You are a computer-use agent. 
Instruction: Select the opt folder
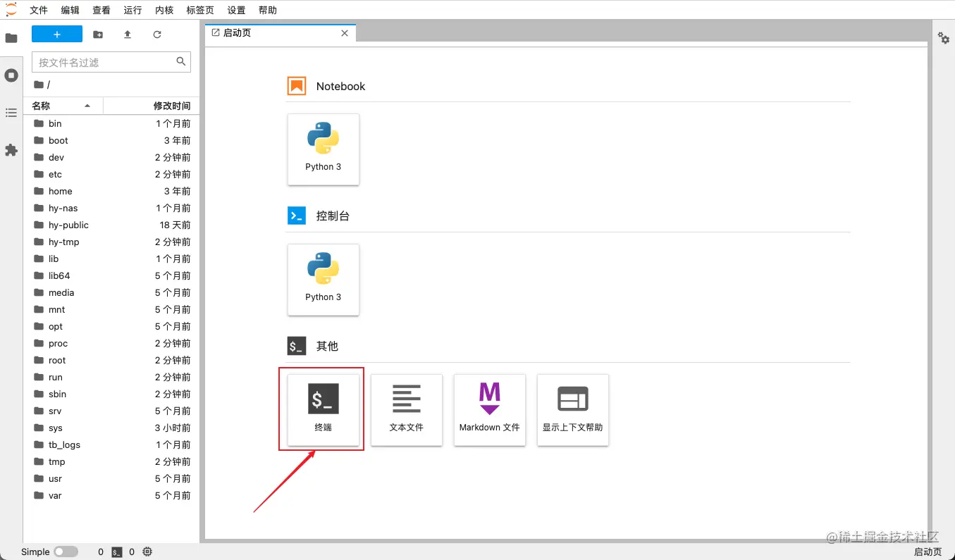111,326
